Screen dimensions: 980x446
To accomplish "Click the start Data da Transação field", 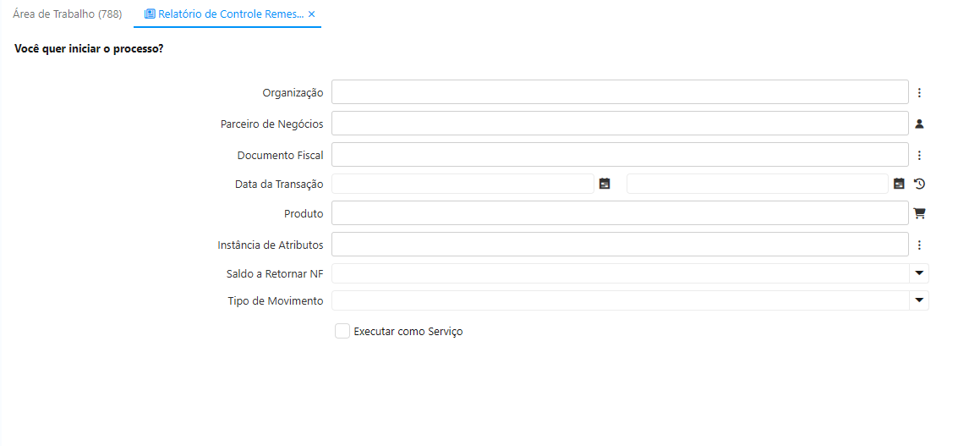I will pos(463,184).
